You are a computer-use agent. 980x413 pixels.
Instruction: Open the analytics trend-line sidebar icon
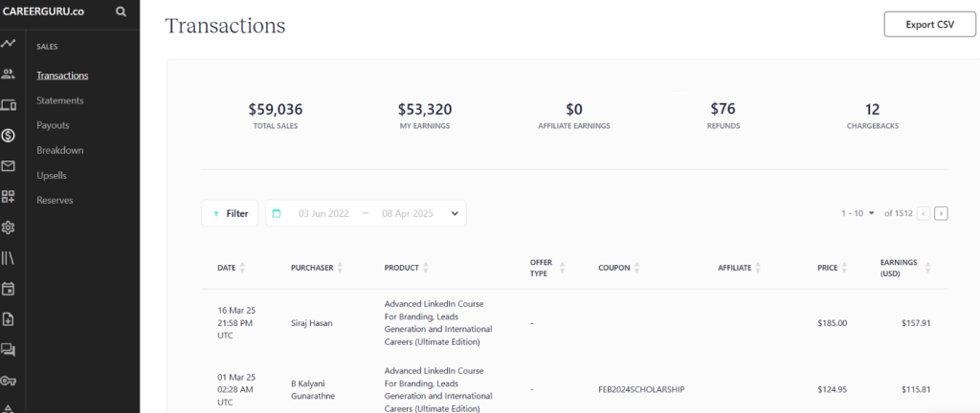[x=9, y=44]
